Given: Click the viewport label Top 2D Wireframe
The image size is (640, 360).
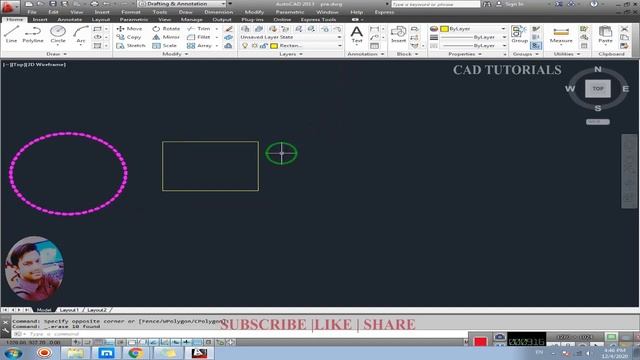Looking at the screenshot, I should click(x=34, y=64).
